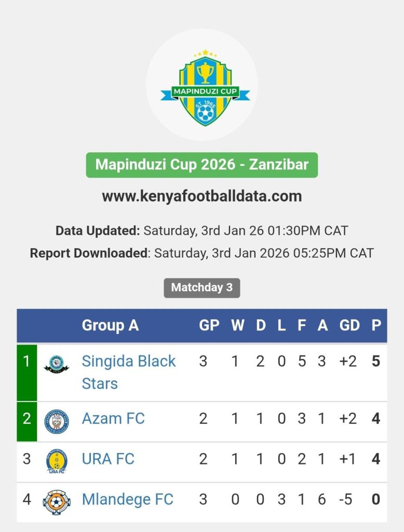This screenshot has height=532, width=404.
Task: Click the GP column header
Action: tap(209, 326)
